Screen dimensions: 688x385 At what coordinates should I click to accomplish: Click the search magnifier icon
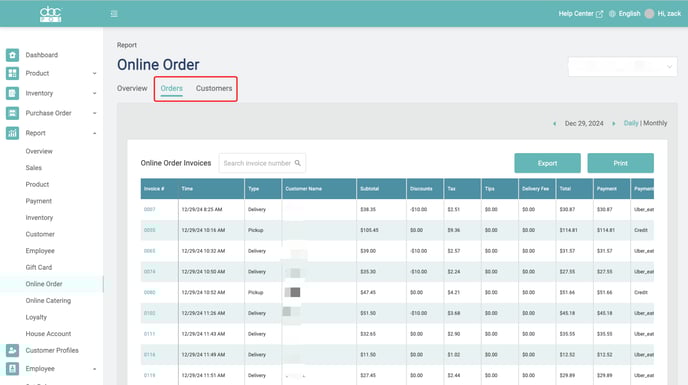(x=297, y=163)
